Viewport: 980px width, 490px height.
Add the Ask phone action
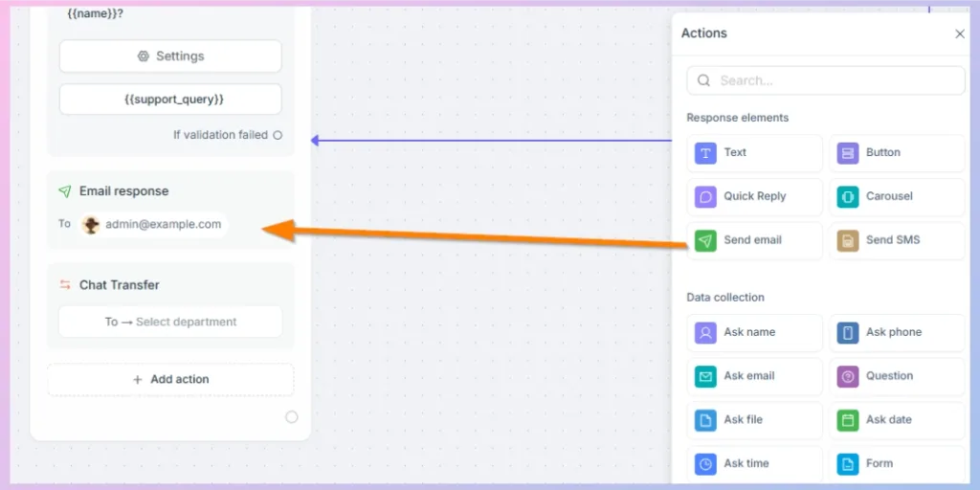pos(897,332)
